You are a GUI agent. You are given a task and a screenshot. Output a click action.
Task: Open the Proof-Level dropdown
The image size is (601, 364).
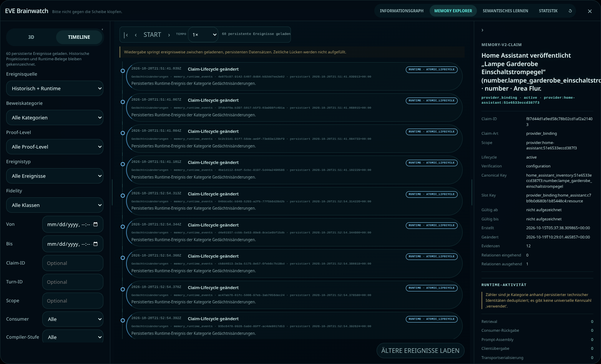(55, 147)
